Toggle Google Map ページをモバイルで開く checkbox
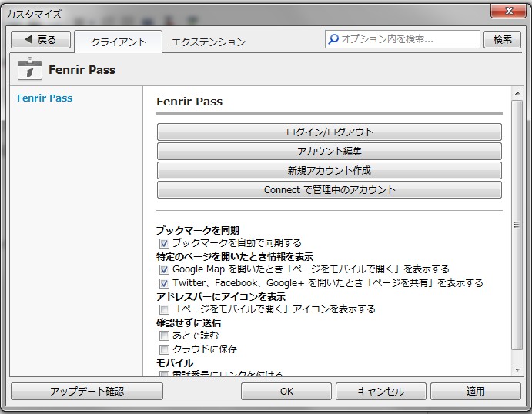 [x=164, y=269]
